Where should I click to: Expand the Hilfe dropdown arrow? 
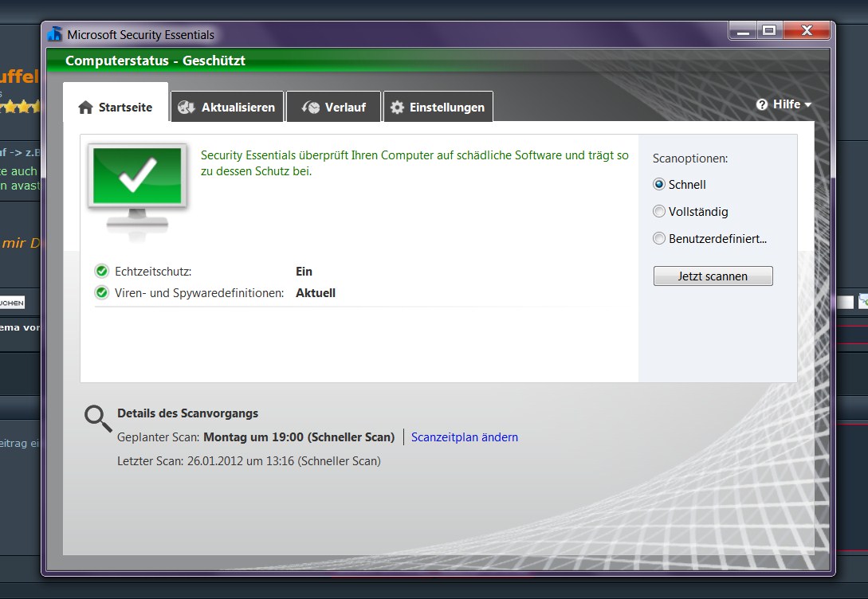(807, 105)
